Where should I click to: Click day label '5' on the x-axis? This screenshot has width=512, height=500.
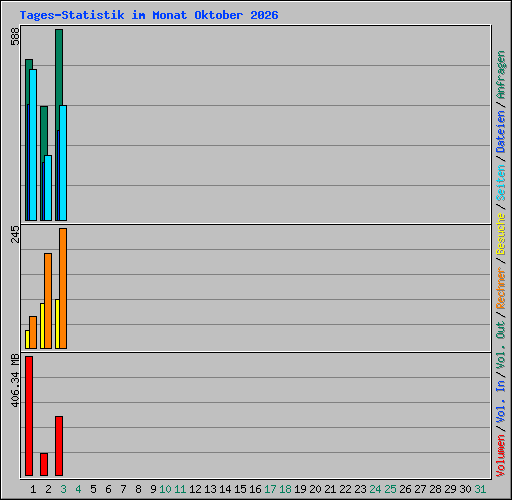tap(93, 489)
